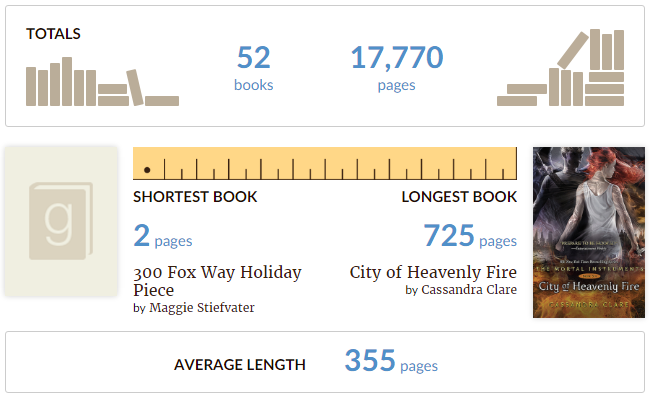The image size is (650, 398).
Task: Open the City of Heavenly Fire title link
Action: click(x=433, y=272)
